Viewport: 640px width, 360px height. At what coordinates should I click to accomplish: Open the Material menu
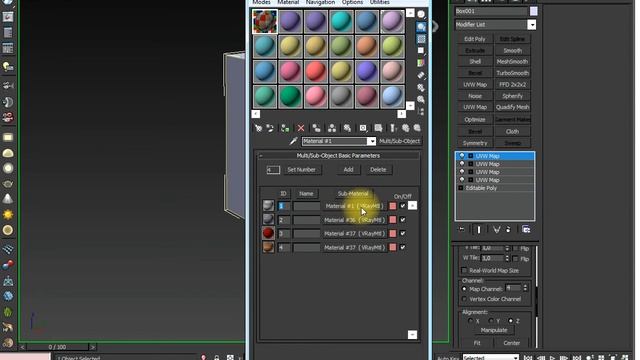click(288, 2)
